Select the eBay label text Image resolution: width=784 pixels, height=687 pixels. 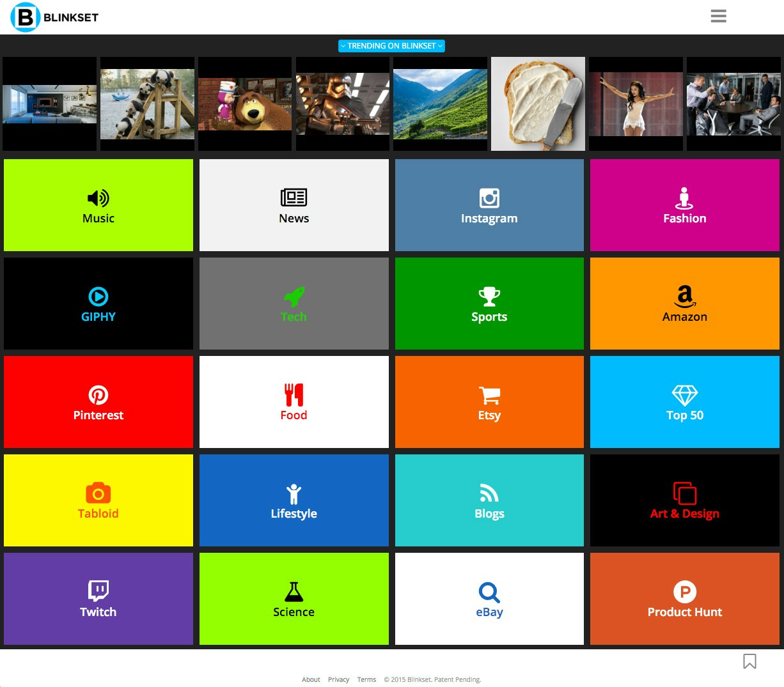point(489,612)
